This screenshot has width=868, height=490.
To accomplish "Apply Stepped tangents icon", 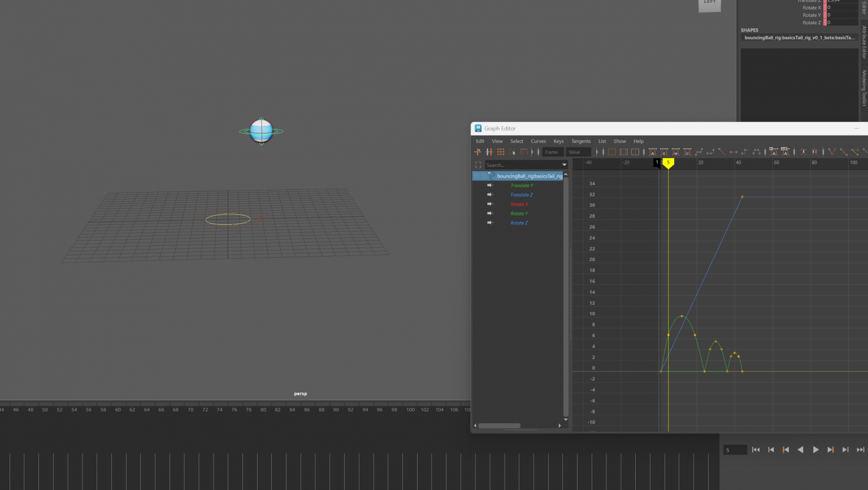I will tap(745, 152).
